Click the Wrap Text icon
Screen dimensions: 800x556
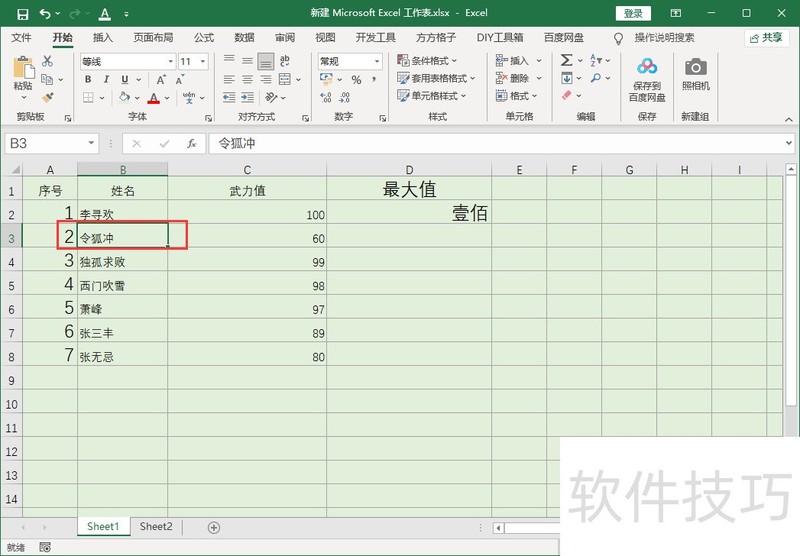(x=285, y=61)
